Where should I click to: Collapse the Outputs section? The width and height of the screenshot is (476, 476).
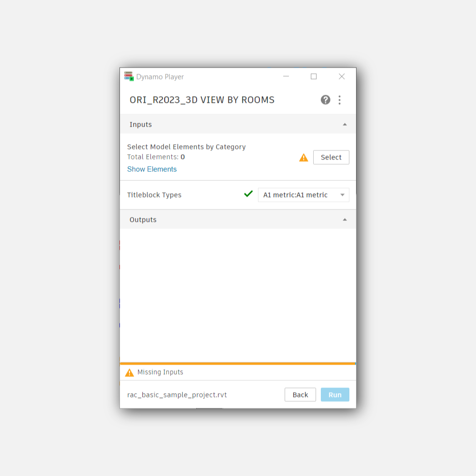coord(345,219)
